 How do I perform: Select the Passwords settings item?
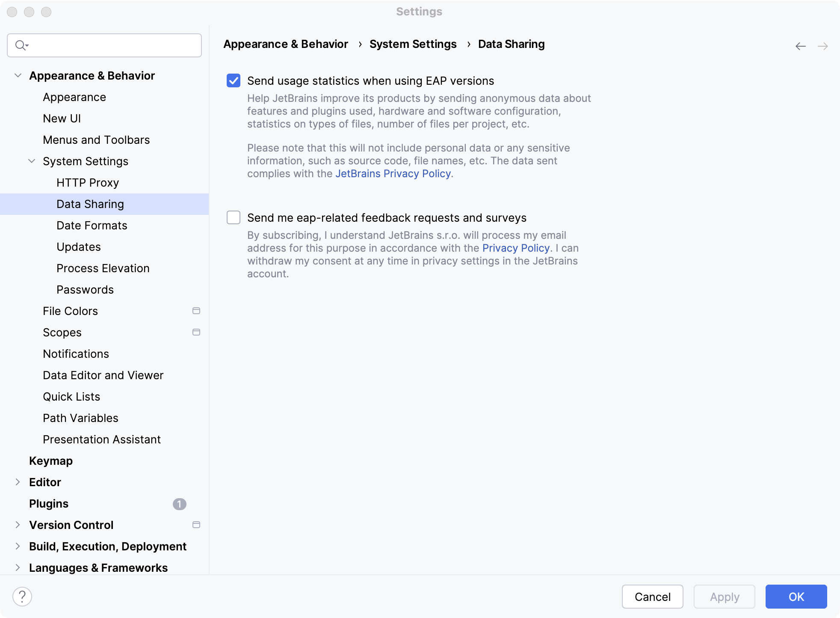coord(85,289)
